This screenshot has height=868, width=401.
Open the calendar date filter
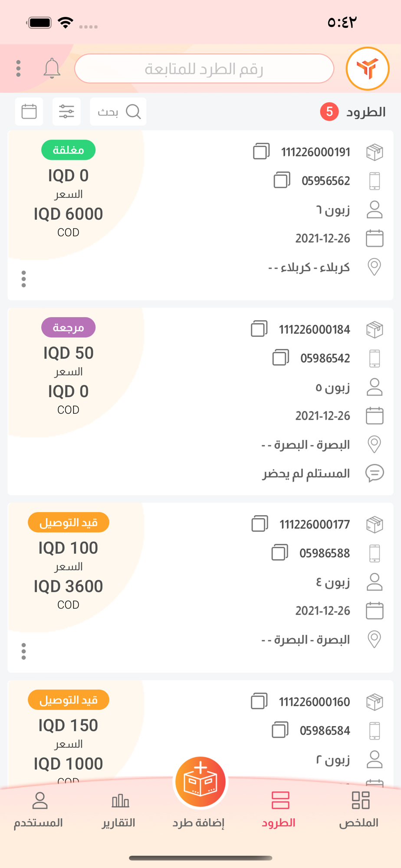pos(29,112)
